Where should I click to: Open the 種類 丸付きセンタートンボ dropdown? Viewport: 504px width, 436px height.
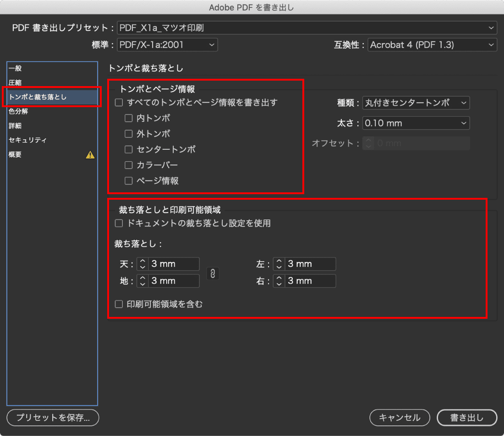[416, 103]
